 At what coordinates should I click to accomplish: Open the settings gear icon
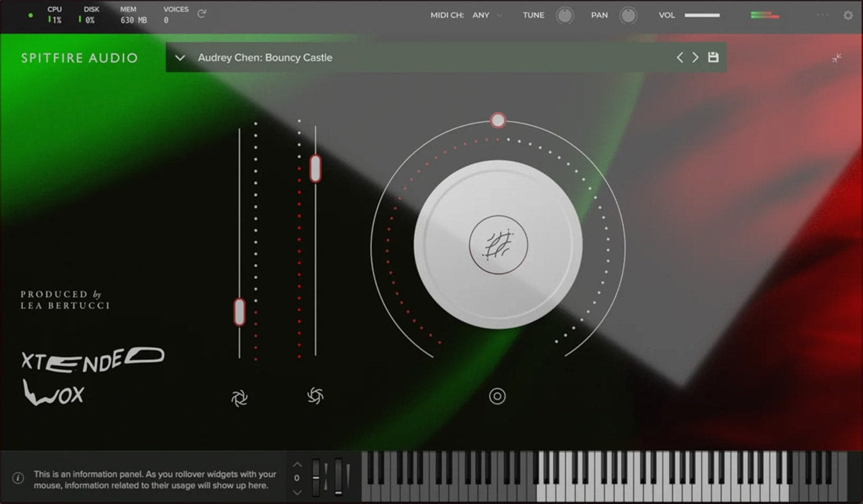pyautogui.click(x=848, y=15)
